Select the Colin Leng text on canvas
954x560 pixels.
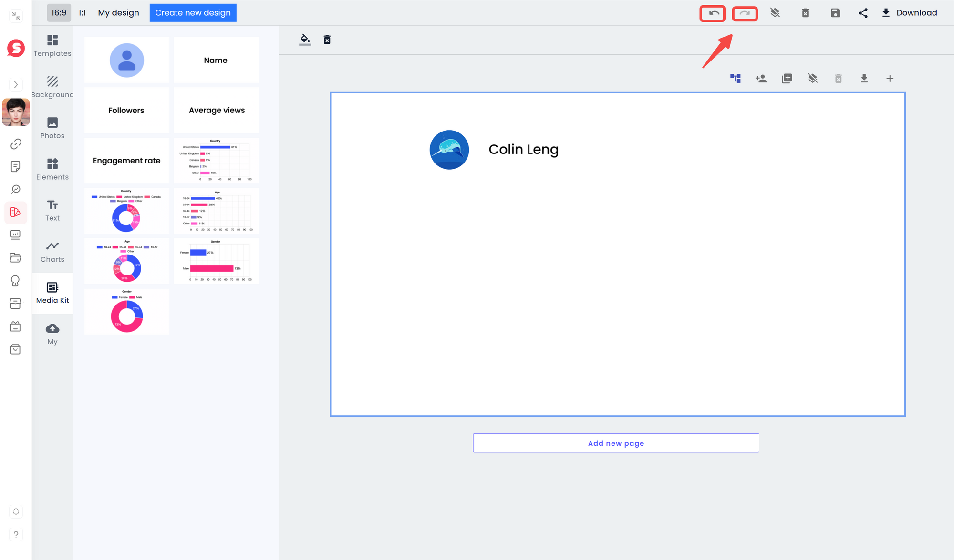(523, 149)
